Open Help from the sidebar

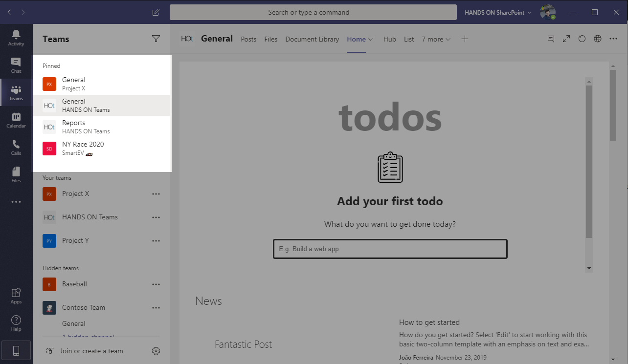(x=16, y=321)
